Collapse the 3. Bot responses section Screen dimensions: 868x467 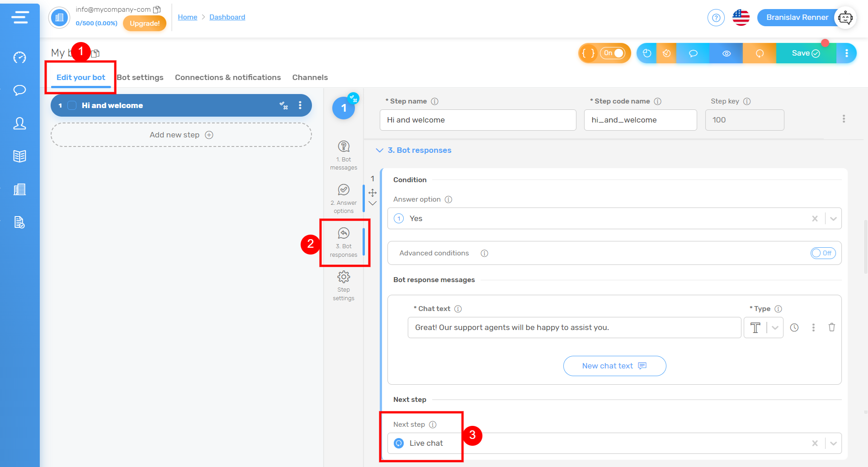379,150
